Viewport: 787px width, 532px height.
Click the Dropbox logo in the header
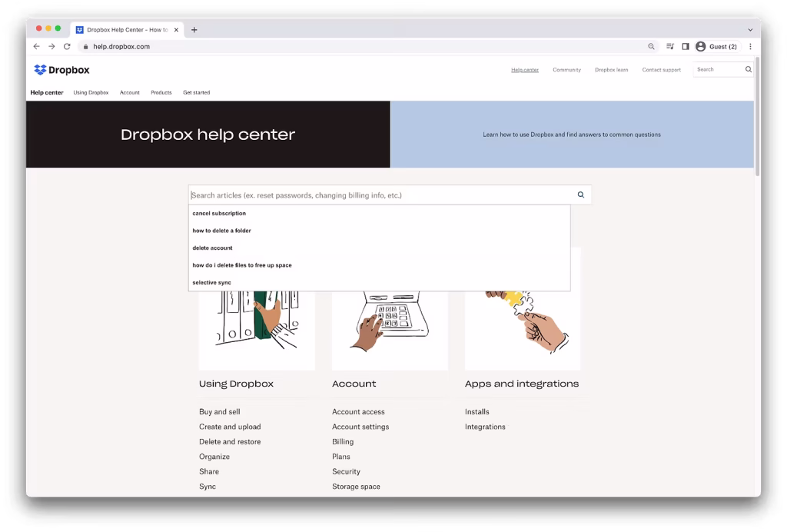(x=61, y=70)
